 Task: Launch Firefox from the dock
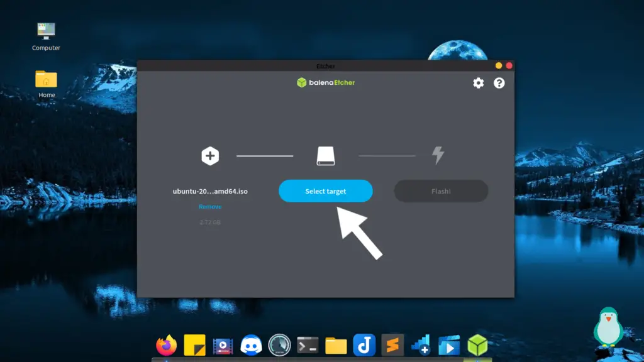click(x=166, y=345)
